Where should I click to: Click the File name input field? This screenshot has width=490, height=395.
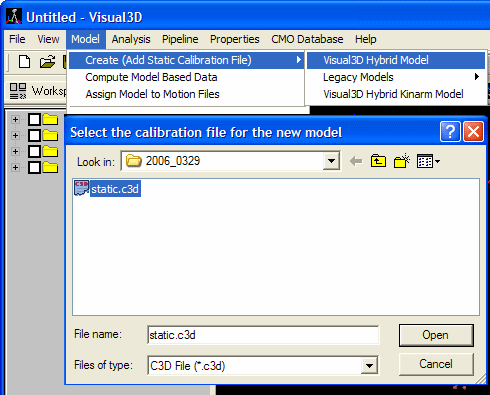263,335
